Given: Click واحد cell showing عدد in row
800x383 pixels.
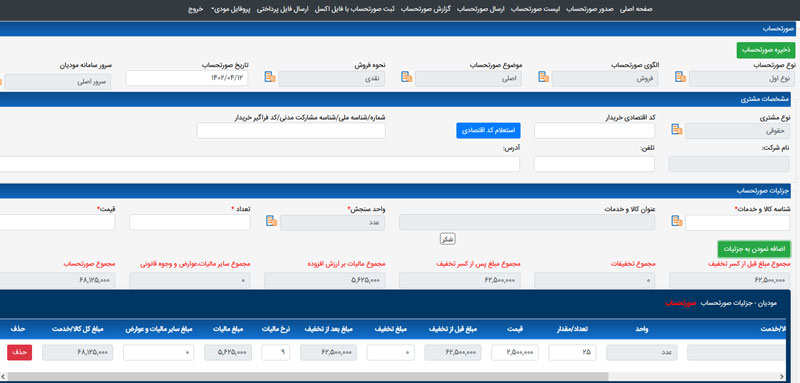Looking at the screenshot, I should tap(641, 352).
